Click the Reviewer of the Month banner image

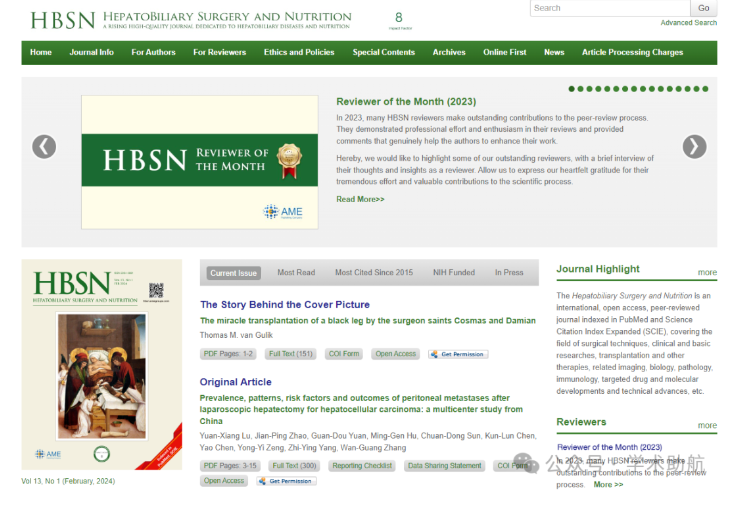(199, 162)
